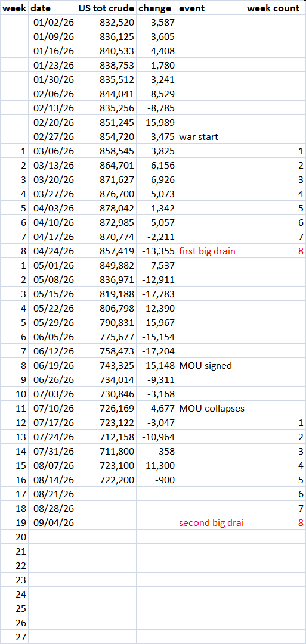This screenshot has width=306, height=644.
Task: Click the 'MOU signed' event cell
Action: click(211, 365)
